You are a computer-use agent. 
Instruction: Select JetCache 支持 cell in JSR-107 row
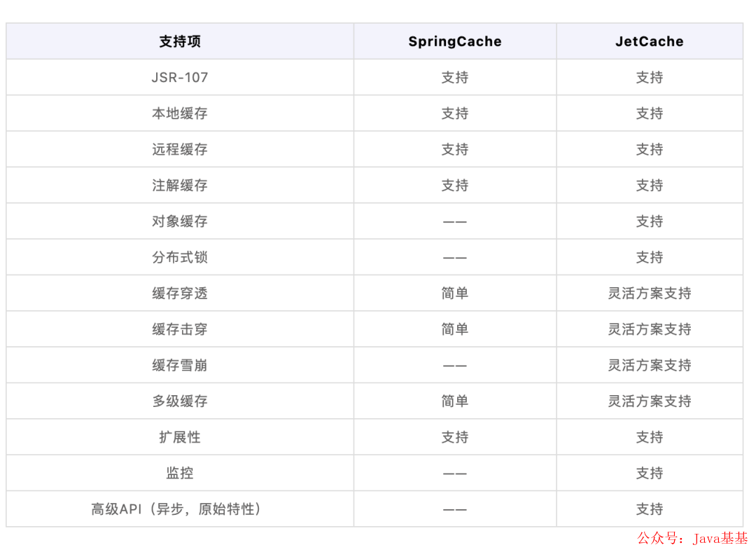pos(650,77)
